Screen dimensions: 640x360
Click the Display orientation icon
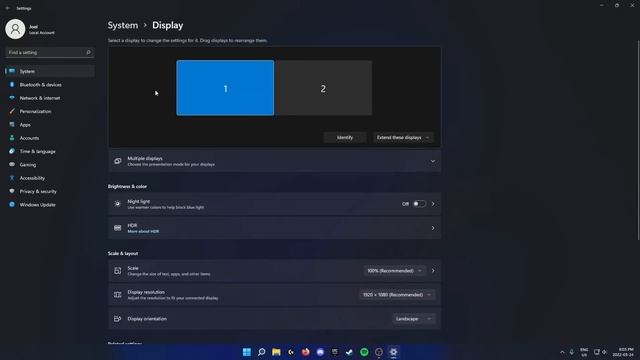pos(118,319)
